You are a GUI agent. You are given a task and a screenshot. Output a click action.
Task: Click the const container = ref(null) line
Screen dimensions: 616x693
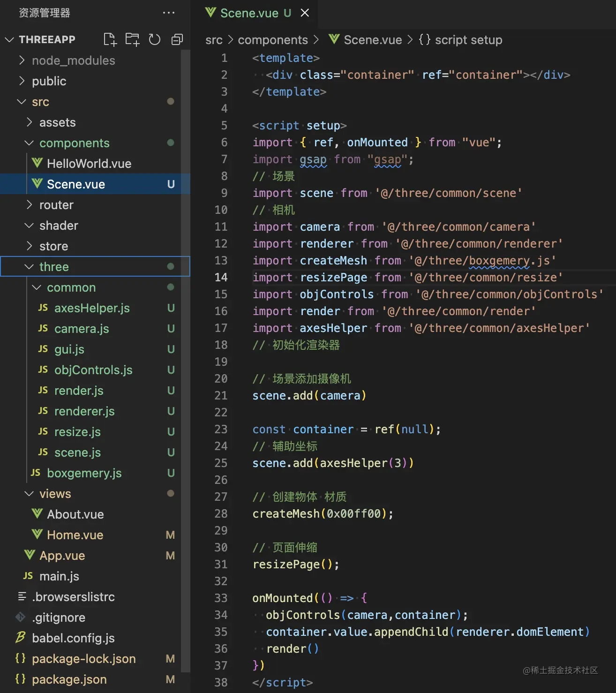[346, 429]
